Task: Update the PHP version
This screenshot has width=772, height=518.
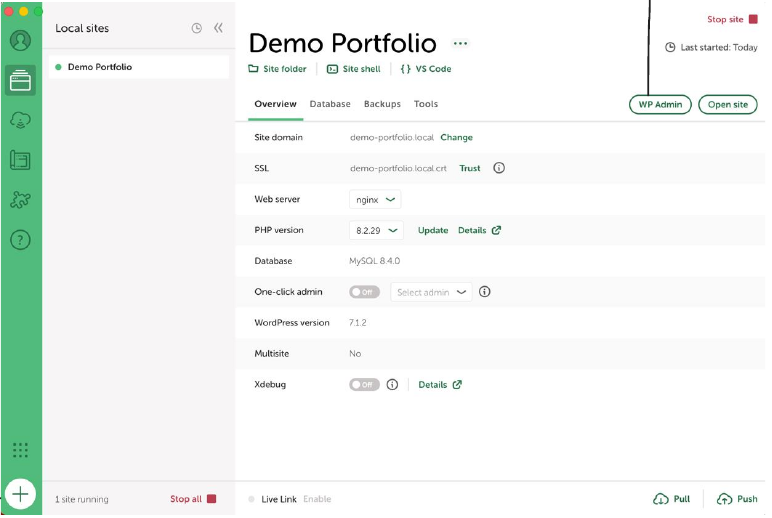Action: [x=433, y=230]
